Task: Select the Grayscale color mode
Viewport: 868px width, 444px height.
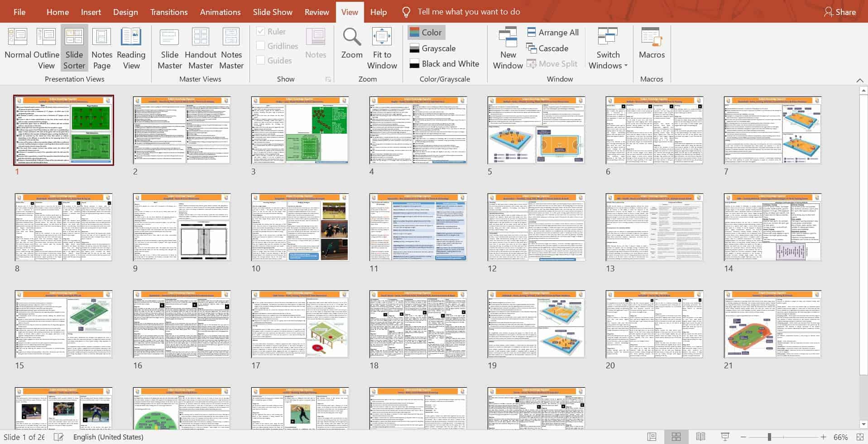Action: click(x=432, y=48)
